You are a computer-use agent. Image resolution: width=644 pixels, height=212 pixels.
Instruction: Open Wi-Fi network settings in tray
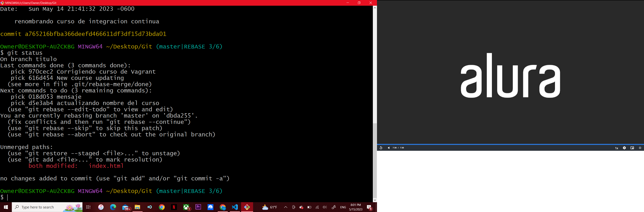[x=317, y=207]
